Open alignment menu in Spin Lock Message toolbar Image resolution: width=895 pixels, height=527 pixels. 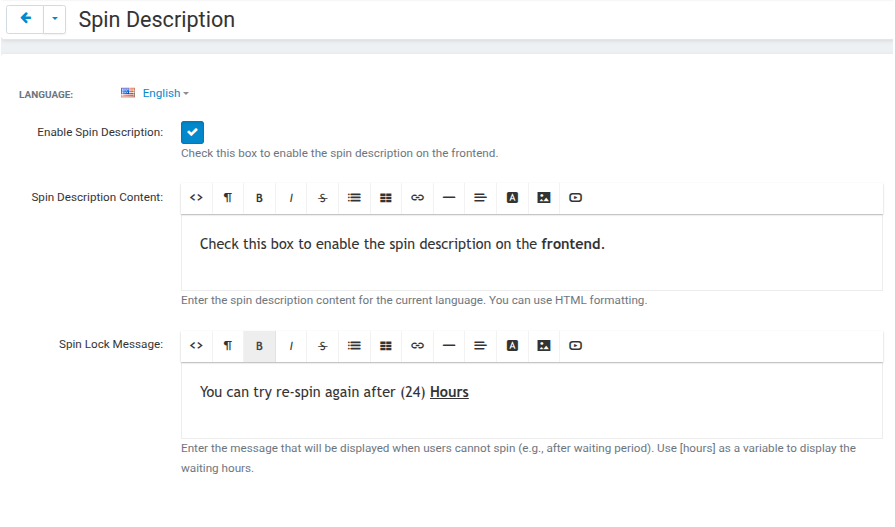pyautogui.click(x=481, y=345)
